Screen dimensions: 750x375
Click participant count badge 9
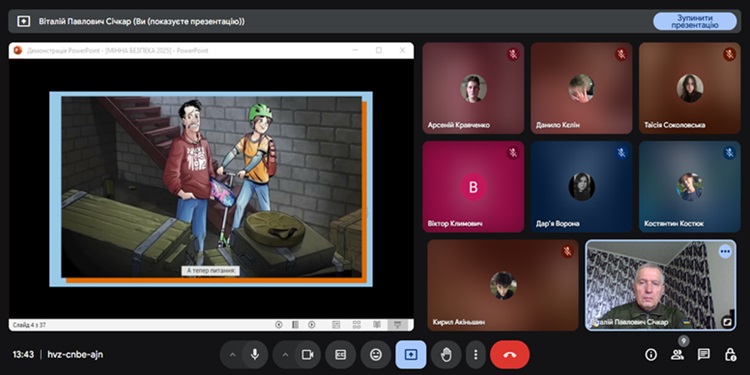point(684,341)
